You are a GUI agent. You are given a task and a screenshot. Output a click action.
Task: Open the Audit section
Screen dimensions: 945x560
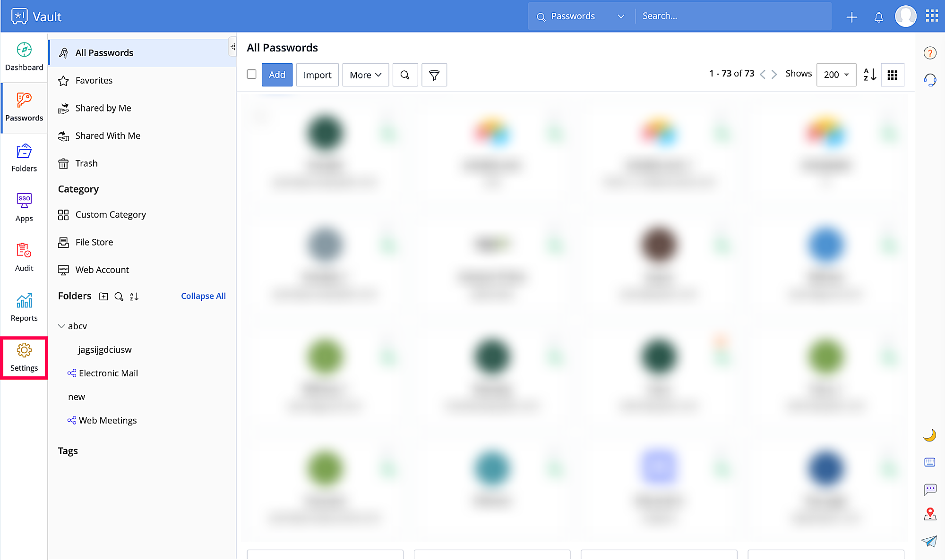click(24, 257)
